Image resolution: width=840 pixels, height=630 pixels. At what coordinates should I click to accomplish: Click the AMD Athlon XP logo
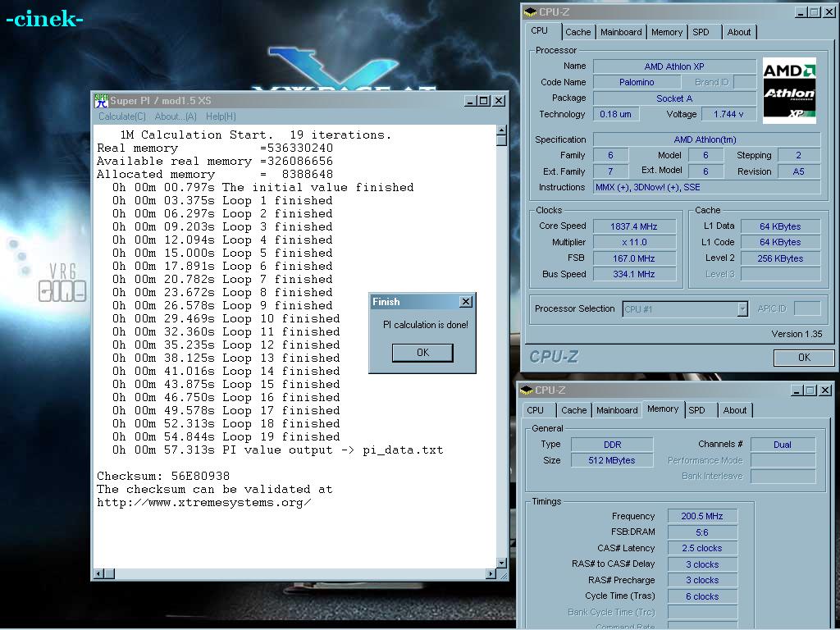[789, 90]
